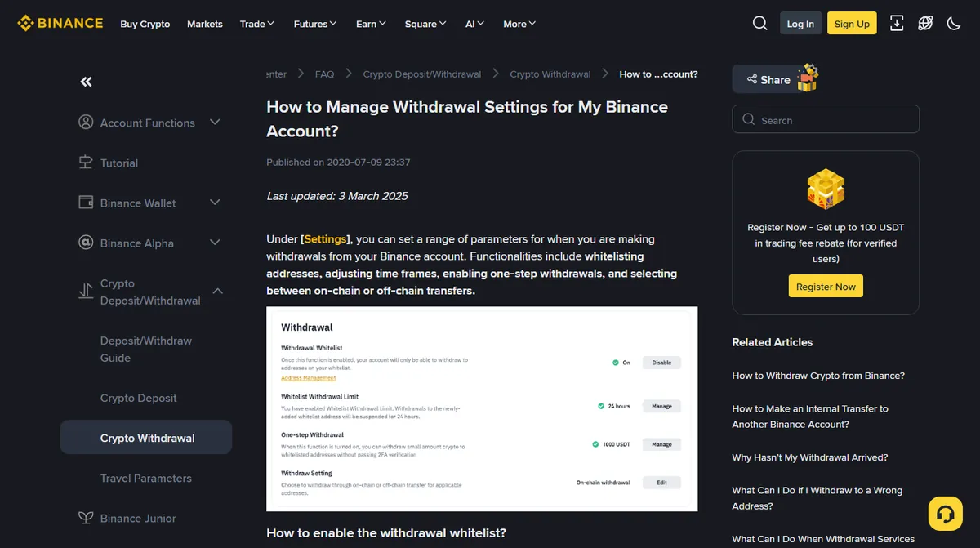Open the Trade dropdown menu

[257, 24]
